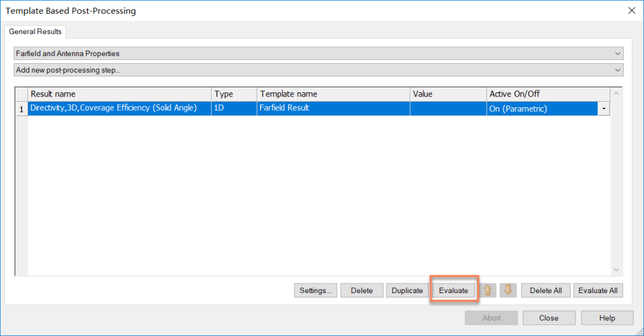Evaluate the selected result

pyautogui.click(x=453, y=291)
